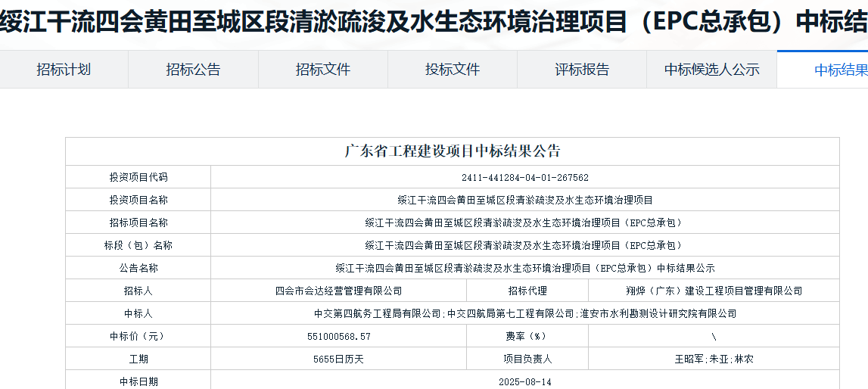Click the award date 2025-08-14
This screenshot has height=389, width=868.
[x=525, y=381]
